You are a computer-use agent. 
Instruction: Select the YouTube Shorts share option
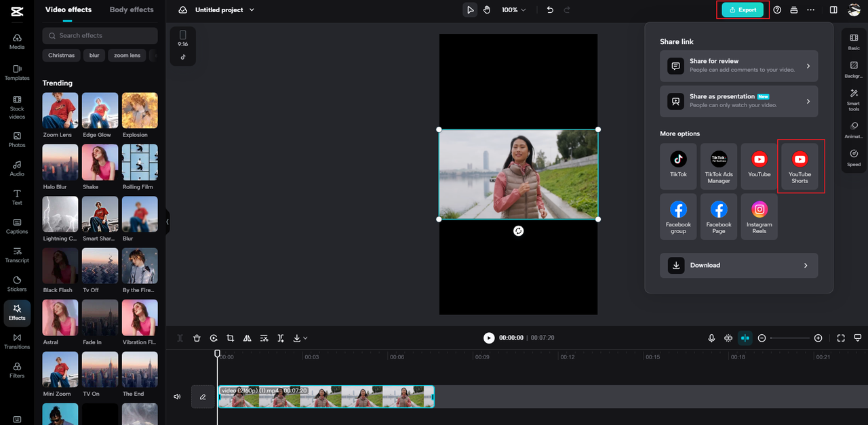click(800, 166)
